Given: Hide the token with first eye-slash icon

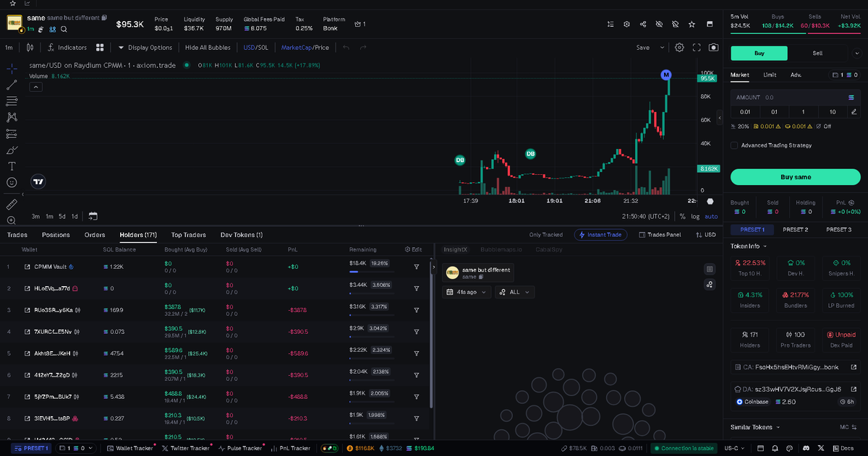Looking at the screenshot, I should [659, 24].
